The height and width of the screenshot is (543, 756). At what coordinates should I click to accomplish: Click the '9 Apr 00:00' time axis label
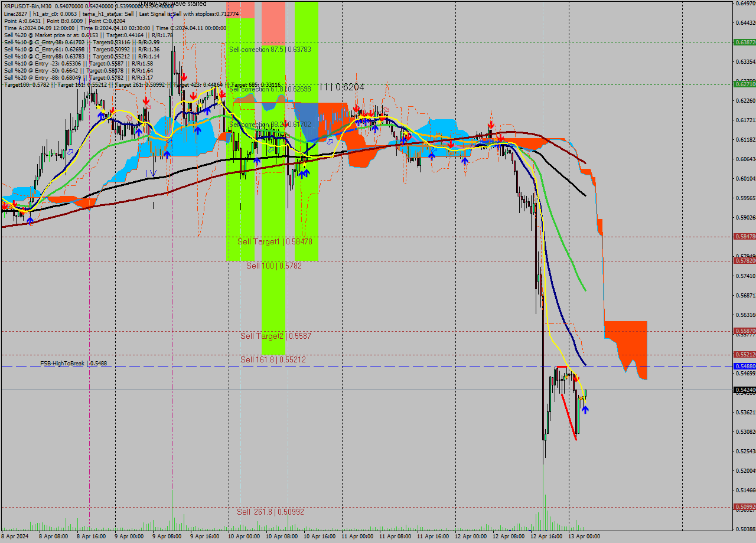(129, 537)
